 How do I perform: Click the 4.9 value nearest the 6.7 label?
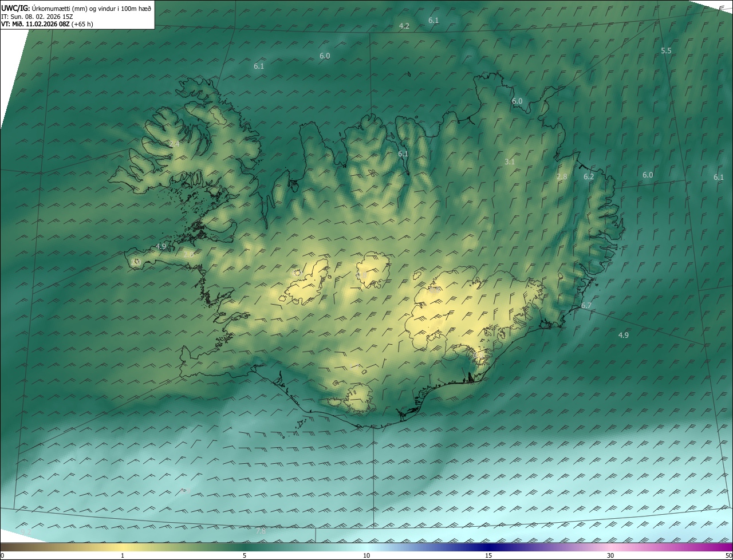[624, 336]
